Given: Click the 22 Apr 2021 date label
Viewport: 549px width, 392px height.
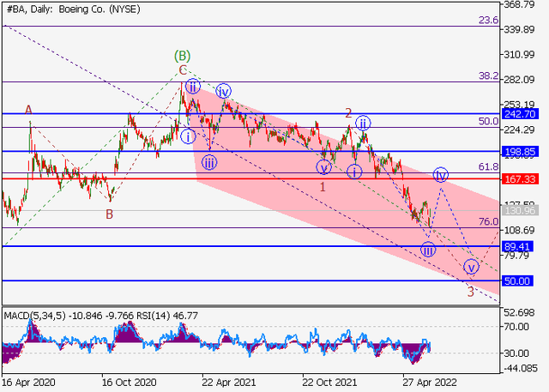Looking at the screenshot, I should point(229,383).
